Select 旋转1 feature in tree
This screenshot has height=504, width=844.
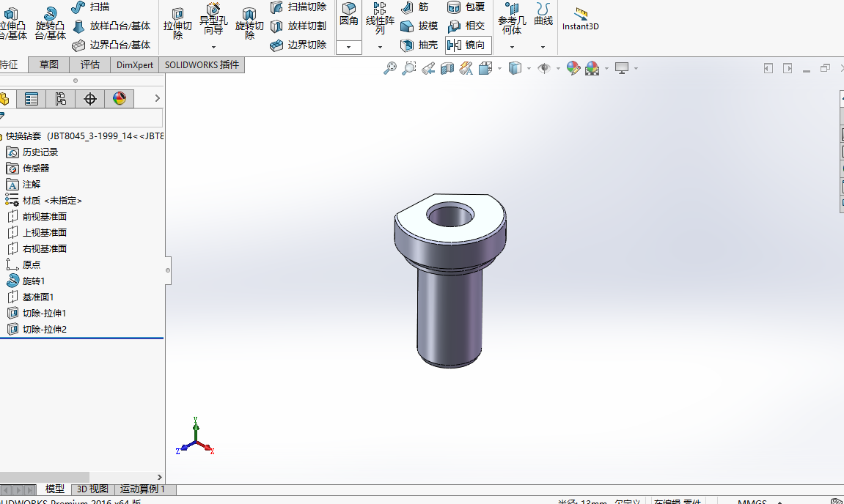coord(26,281)
